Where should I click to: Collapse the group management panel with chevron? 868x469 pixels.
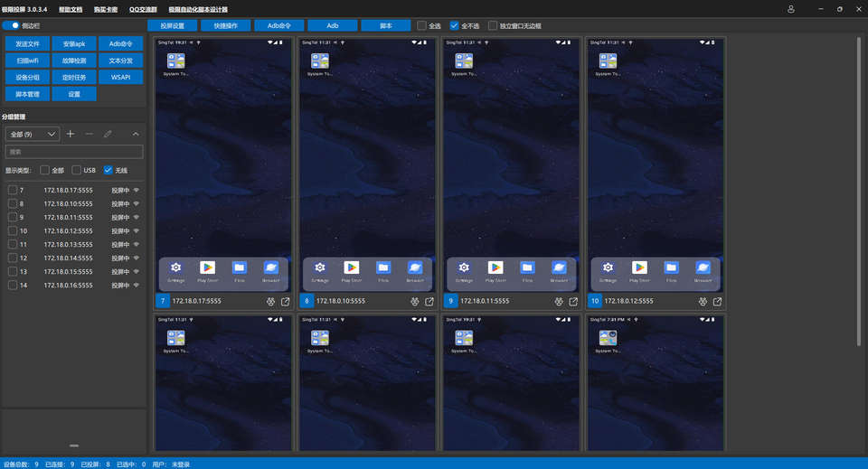(136, 134)
